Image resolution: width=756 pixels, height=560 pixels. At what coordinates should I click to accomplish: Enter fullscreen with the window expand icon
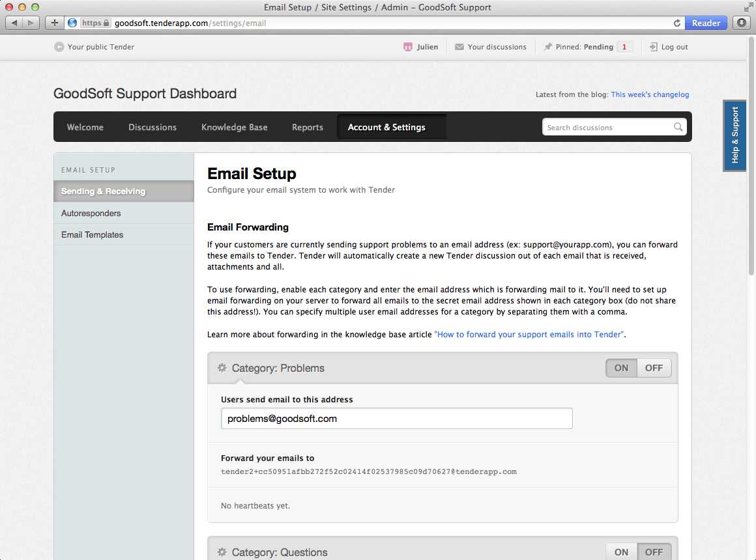pos(748,7)
